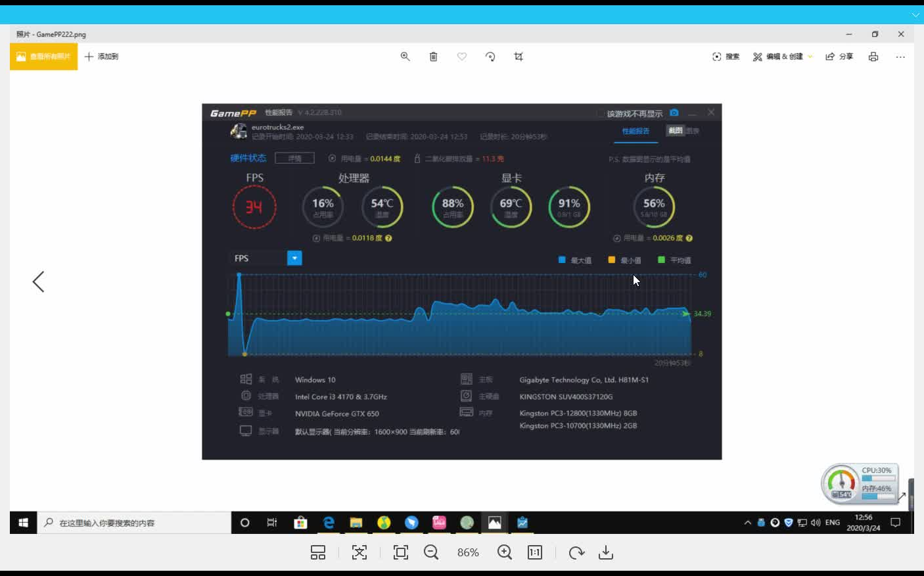924x576 pixels.
Task: Switch to the performance report tab
Action: pos(635,131)
